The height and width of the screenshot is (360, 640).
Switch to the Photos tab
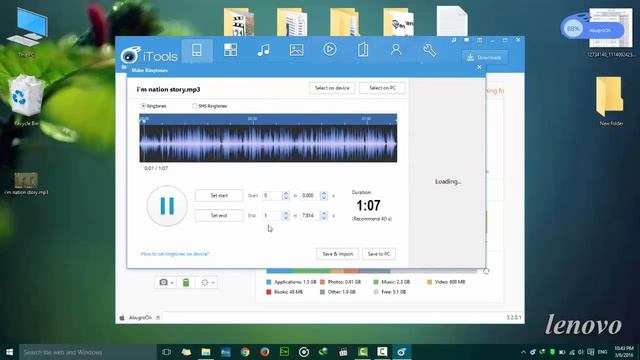click(296, 50)
